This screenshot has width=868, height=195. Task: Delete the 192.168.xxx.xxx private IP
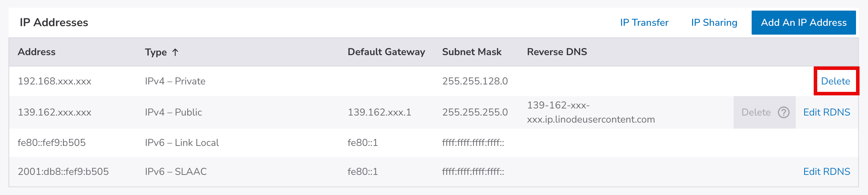click(x=835, y=81)
